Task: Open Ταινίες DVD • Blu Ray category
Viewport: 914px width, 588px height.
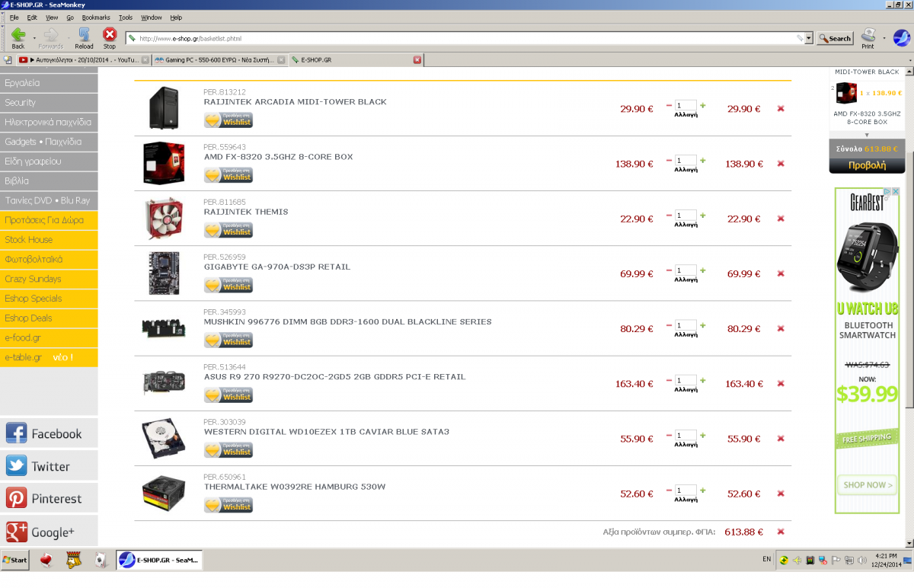Action: [49, 200]
